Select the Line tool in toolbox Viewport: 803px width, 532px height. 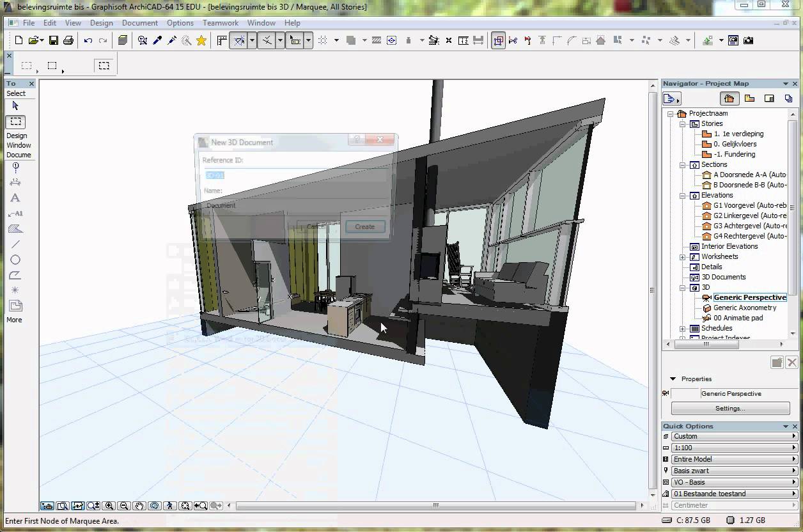pyautogui.click(x=15, y=244)
